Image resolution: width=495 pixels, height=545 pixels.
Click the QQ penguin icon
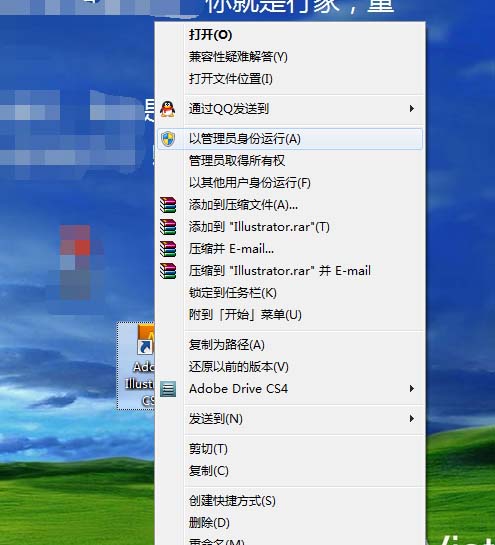(168, 109)
